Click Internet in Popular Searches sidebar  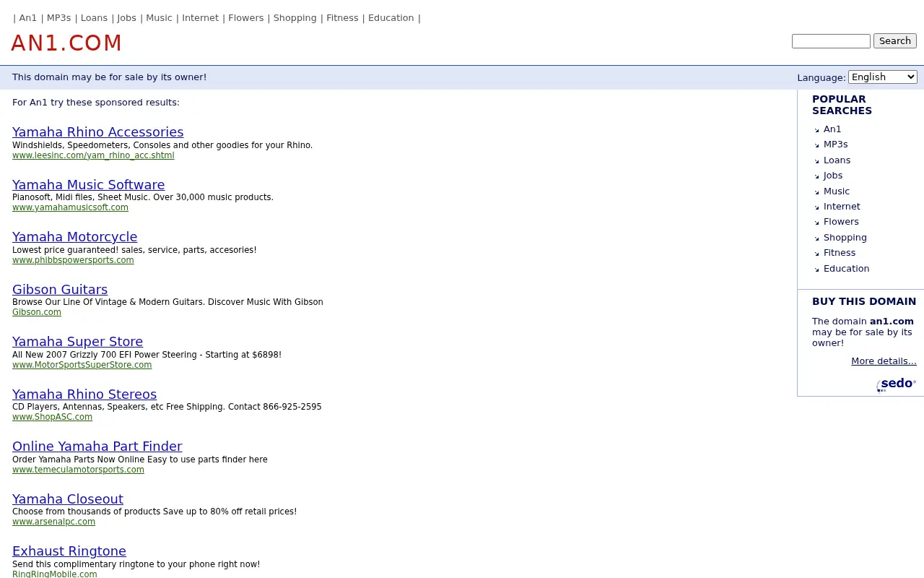pyautogui.click(x=842, y=207)
